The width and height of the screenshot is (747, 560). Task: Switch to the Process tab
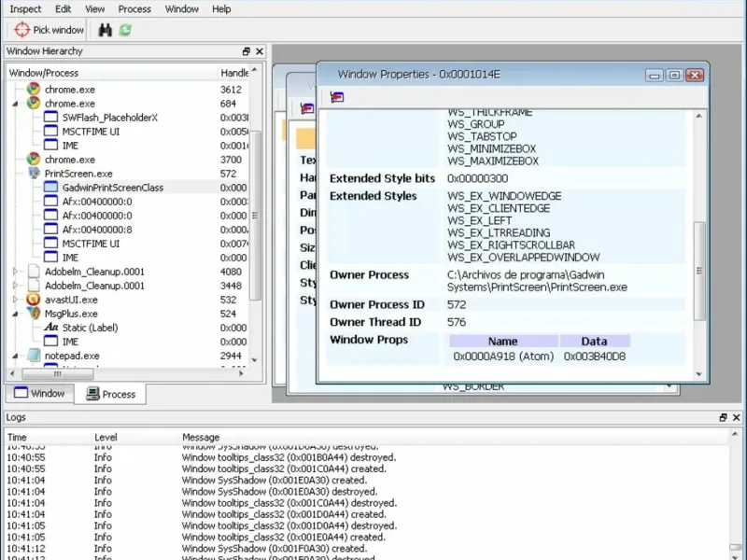pyautogui.click(x=110, y=394)
